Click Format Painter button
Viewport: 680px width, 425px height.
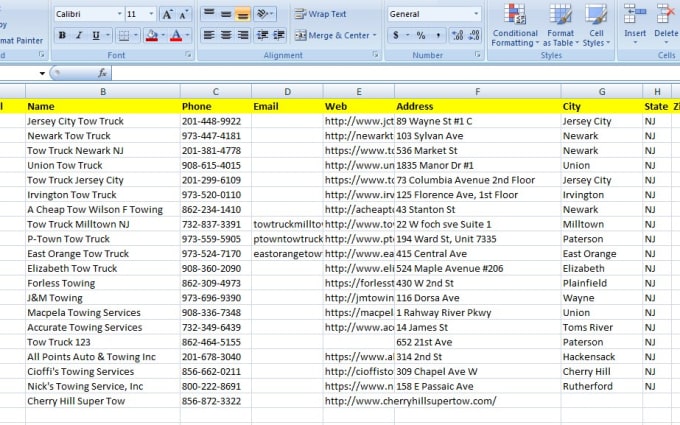pos(21,40)
